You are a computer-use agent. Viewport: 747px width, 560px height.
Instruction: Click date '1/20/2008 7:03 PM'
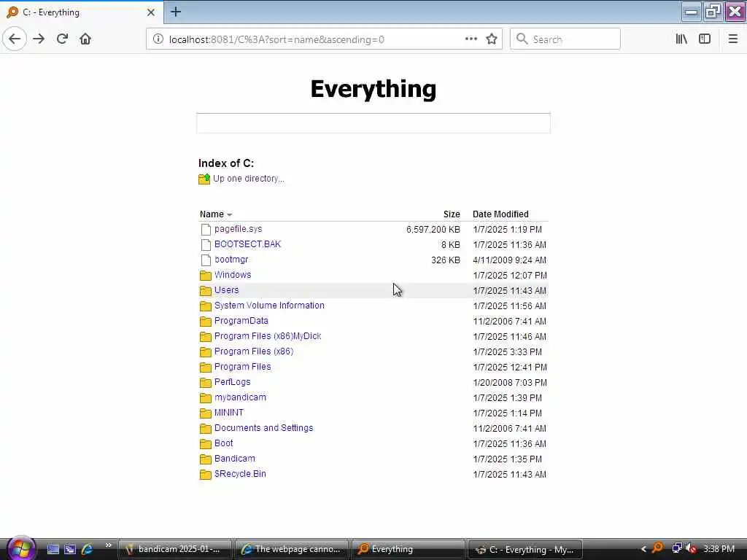[510, 382]
